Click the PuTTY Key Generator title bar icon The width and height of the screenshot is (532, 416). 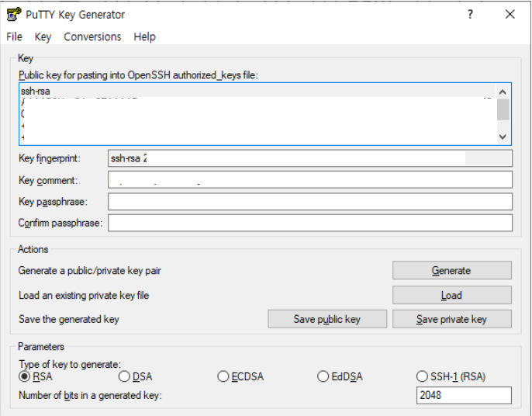point(14,15)
